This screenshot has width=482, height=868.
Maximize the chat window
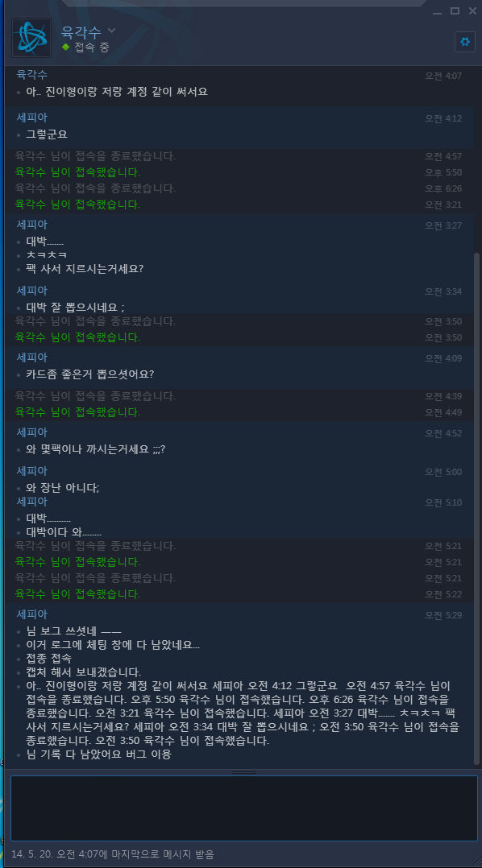tap(455, 10)
